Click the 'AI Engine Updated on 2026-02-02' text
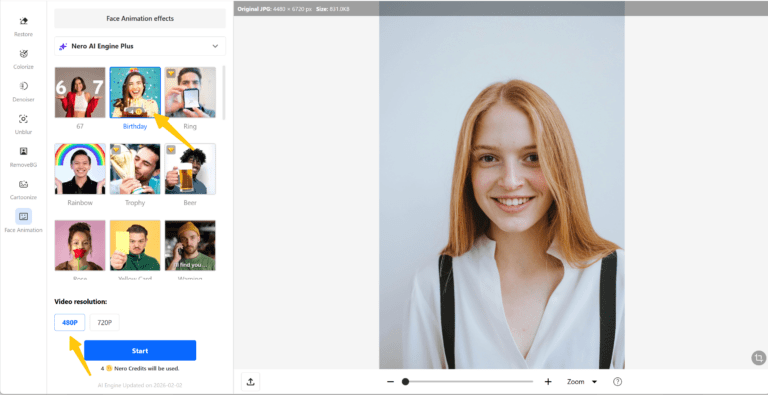Screen dimensions: 768x395 pyautogui.click(x=140, y=386)
